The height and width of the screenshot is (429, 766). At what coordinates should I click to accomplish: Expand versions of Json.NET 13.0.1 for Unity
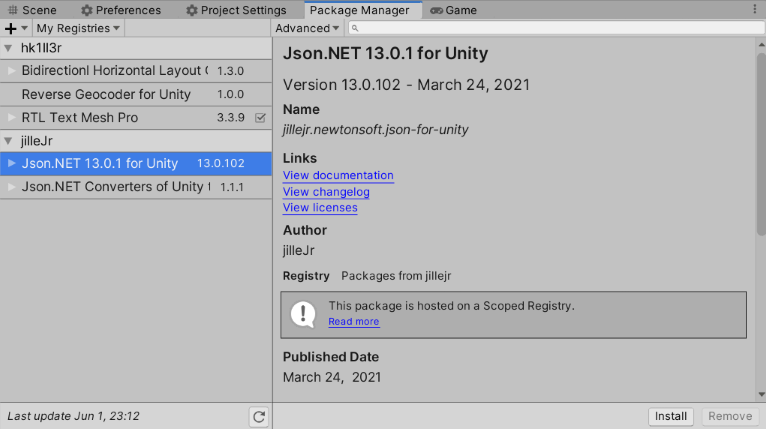click(x=11, y=163)
